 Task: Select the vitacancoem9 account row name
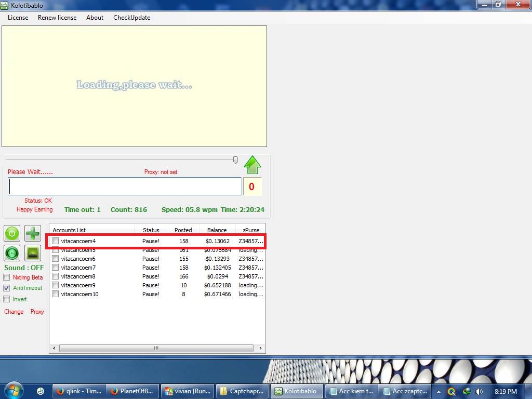click(78, 285)
